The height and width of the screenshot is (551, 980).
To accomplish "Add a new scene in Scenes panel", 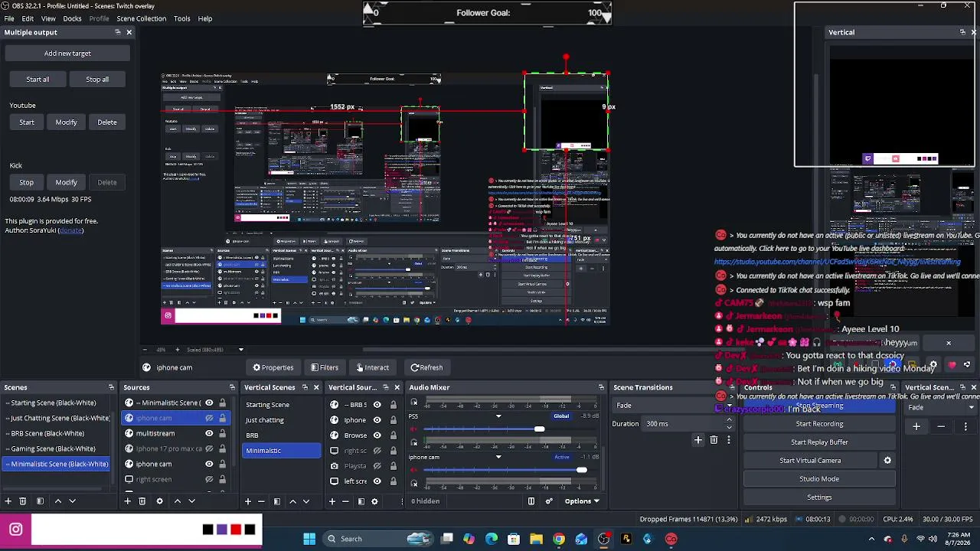I will [x=8, y=501].
